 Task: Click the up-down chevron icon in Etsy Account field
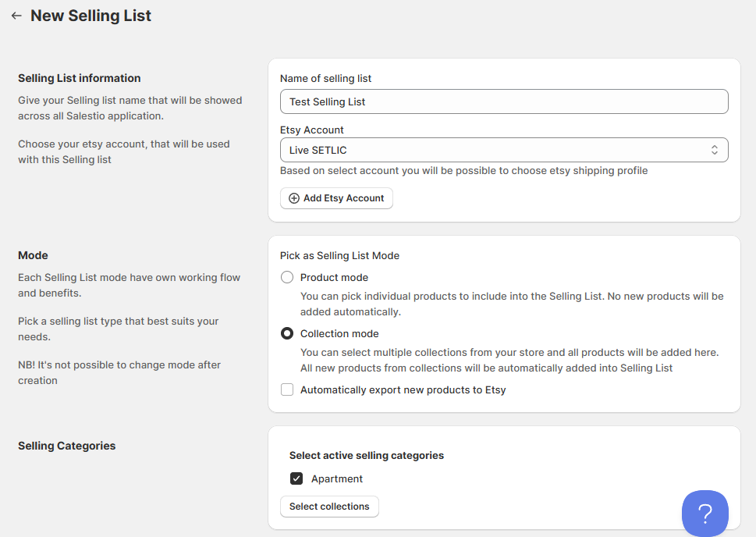pos(714,150)
